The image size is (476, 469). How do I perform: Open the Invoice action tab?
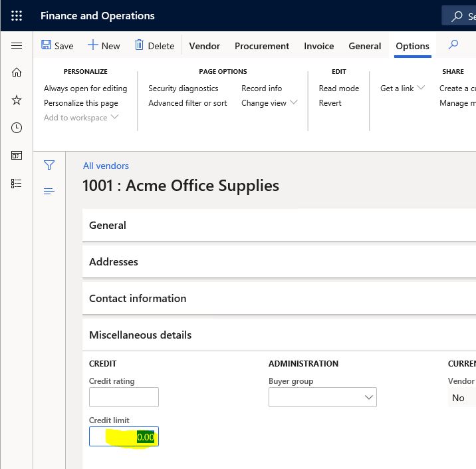pyautogui.click(x=318, y=46)
